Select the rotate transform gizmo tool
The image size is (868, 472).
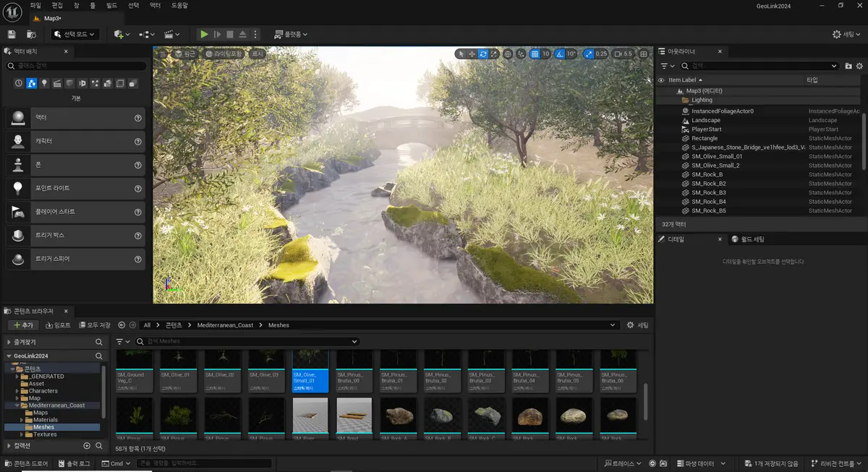click(482, 53)
